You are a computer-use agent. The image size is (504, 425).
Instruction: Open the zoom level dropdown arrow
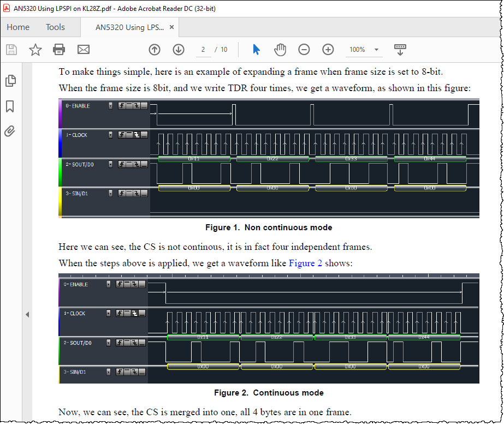(x=376, y=50)
